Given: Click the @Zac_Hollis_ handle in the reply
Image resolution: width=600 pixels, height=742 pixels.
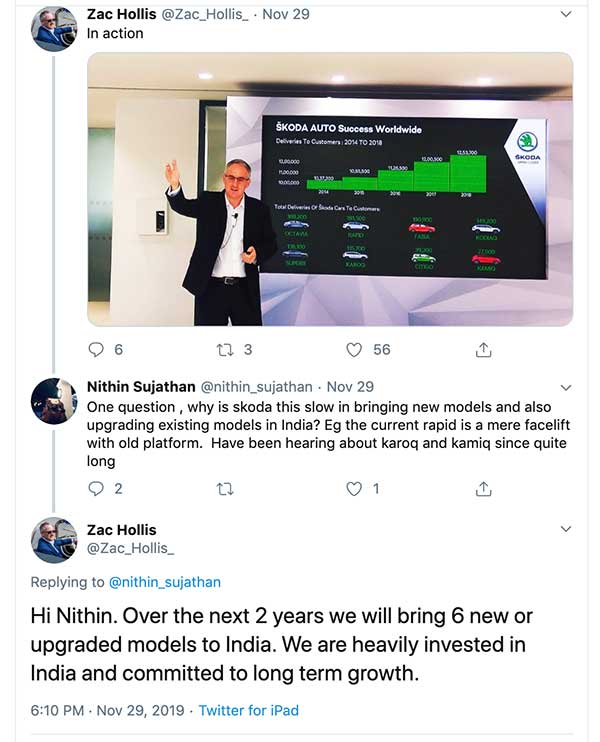Looking at the screenshot, I should tap(130, 549).
